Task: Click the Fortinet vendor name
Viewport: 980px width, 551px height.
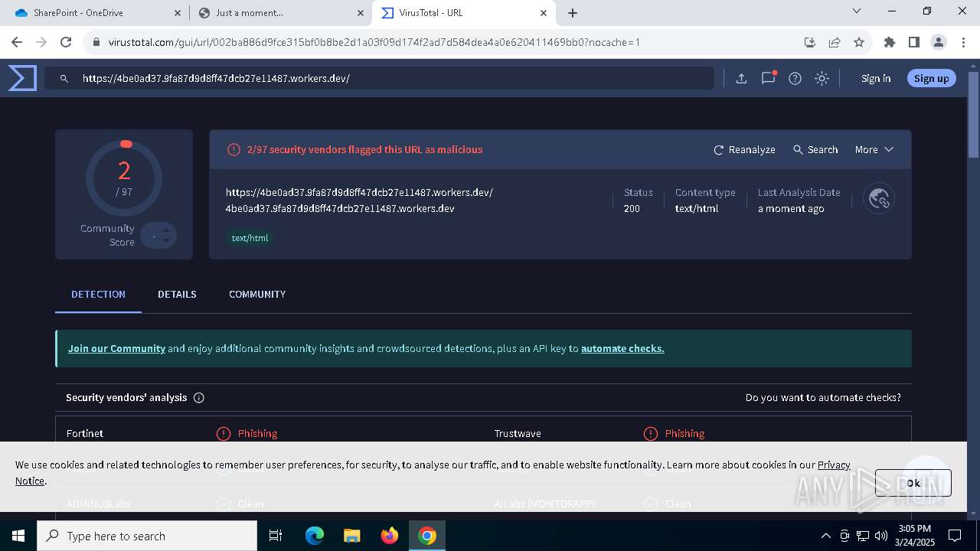Action: point(85,434)
